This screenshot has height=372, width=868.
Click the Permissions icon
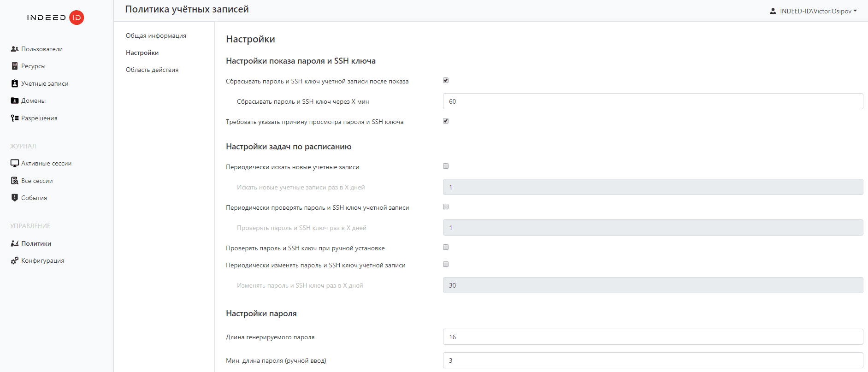(15, 118)
